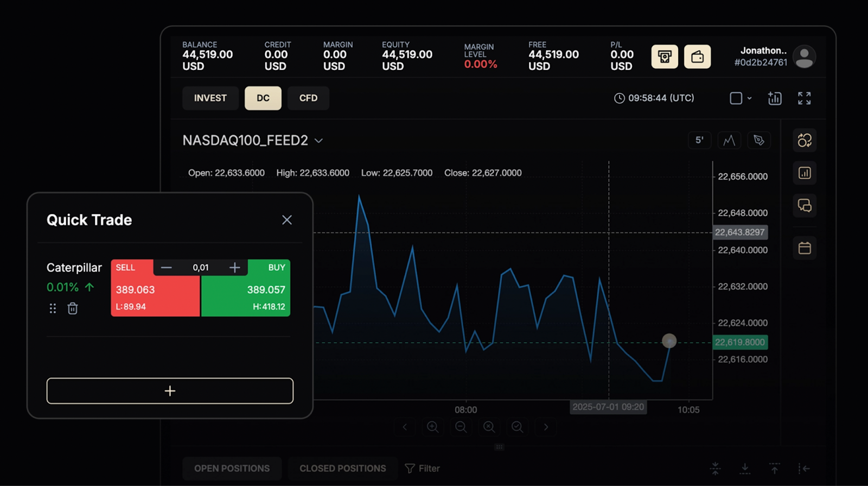Open the calendar icon in right sidebar
The image size is (868, 486).
pyautogui.click(x=805, y=248)
